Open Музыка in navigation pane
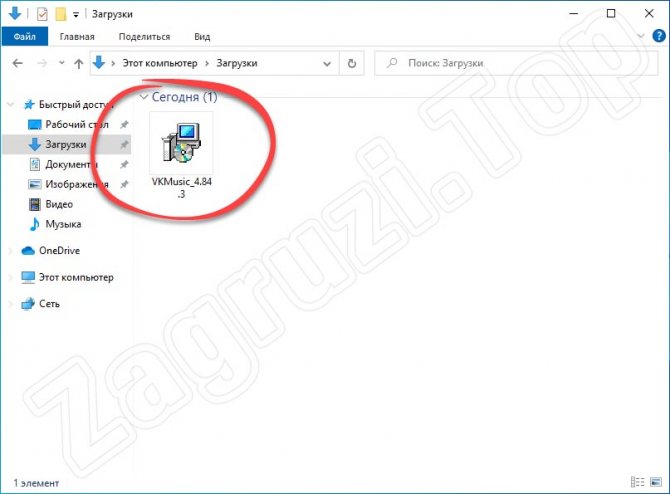Image resolution: width=670 pixels, height=494 pixels. tap(63, 224)
